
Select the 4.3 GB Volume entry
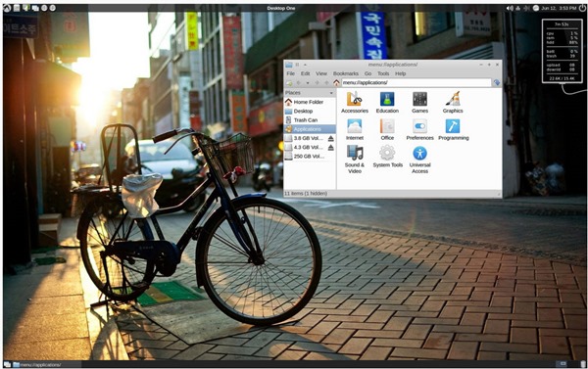coord(305,147)
